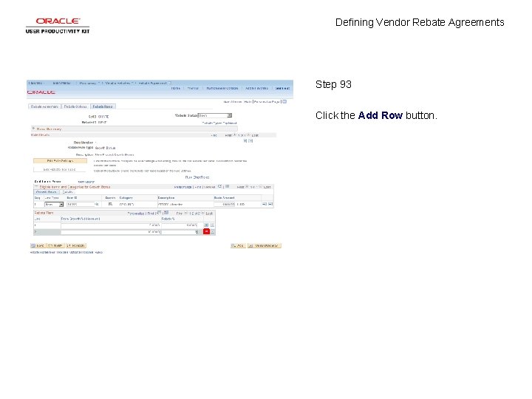Show next rows arrow in Rebate Tiers
The width and height of the screenshot is (532, 399).
point(202,213)
